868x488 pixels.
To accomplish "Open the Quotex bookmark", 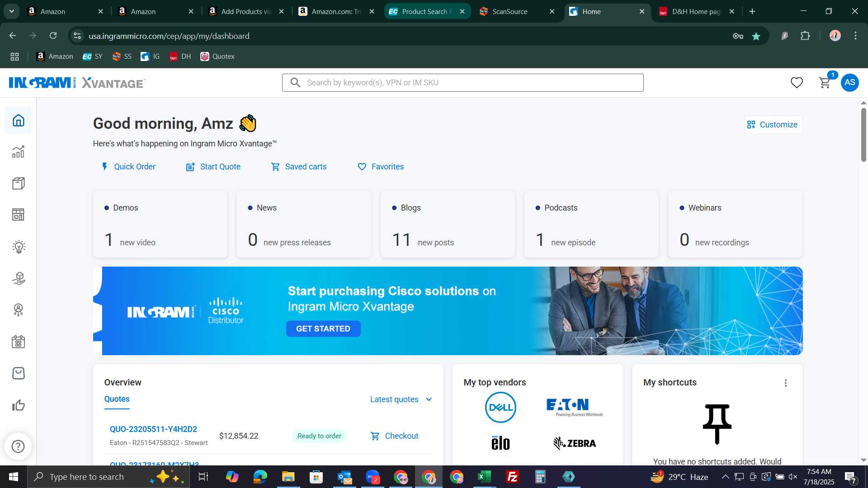I will tap(217, 56).
